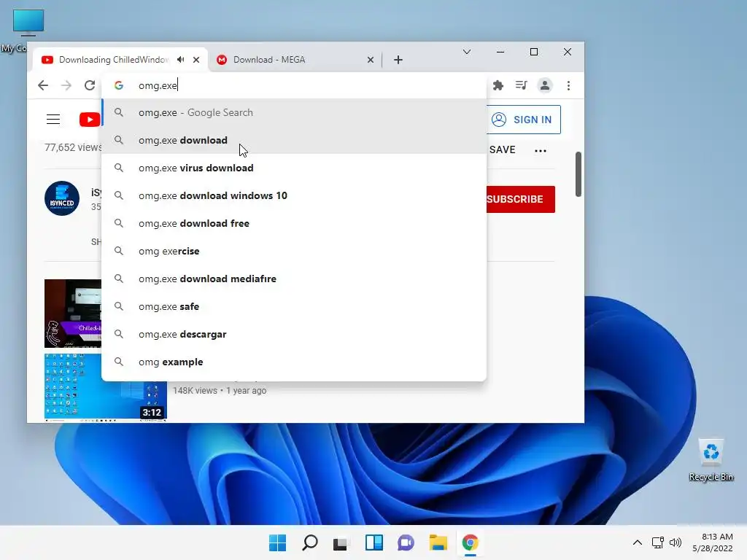
Task: Select the Downloading ChilledWindows tab
Action: click(120, 60)
